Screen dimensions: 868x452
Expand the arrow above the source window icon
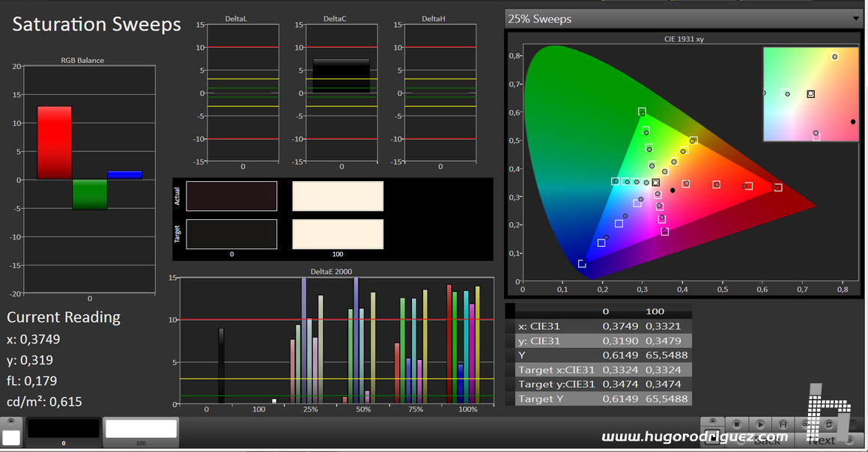pos(713,421)
